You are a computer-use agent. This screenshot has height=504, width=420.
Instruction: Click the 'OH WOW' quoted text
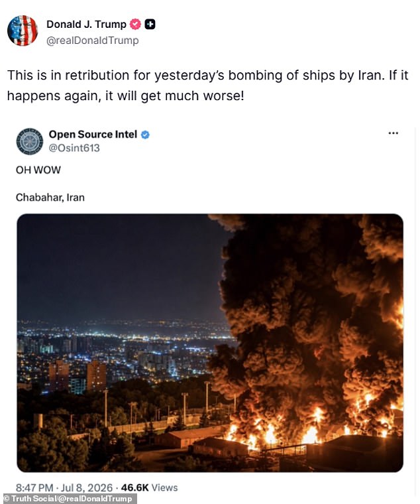38,170
